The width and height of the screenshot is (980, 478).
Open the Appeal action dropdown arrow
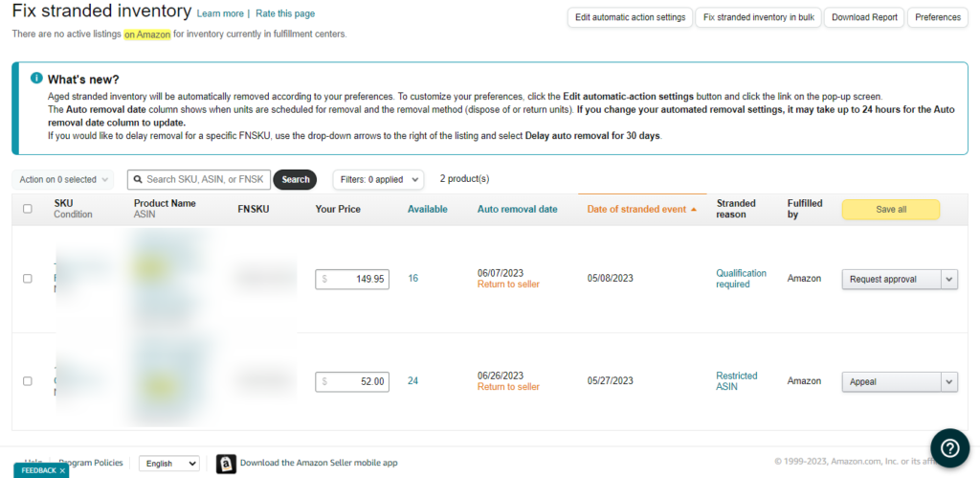pos(948,381)
